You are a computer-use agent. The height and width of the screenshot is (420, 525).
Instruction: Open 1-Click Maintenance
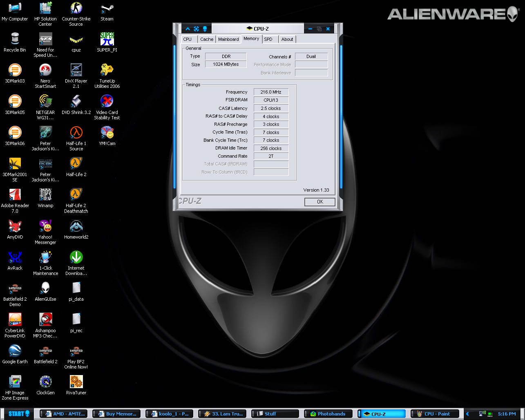coord(45,264)
